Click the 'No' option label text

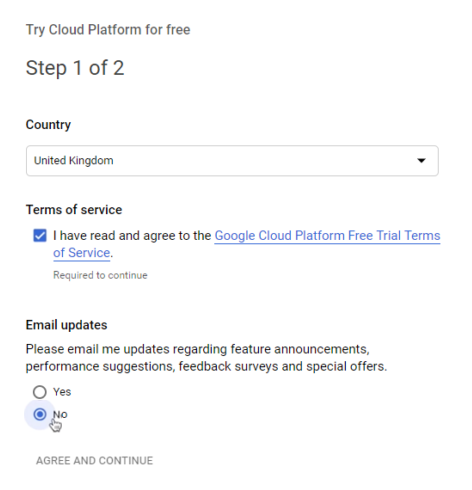tap(60, 414)
